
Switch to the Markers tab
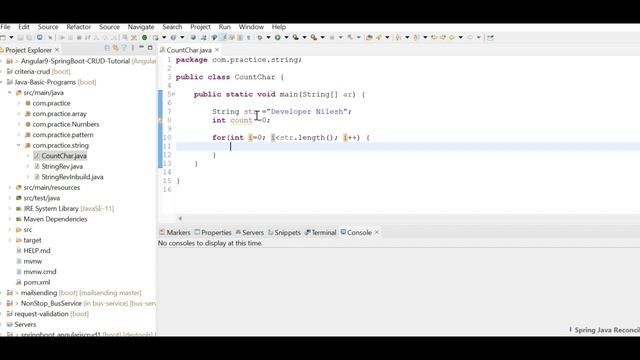point(175,232)
